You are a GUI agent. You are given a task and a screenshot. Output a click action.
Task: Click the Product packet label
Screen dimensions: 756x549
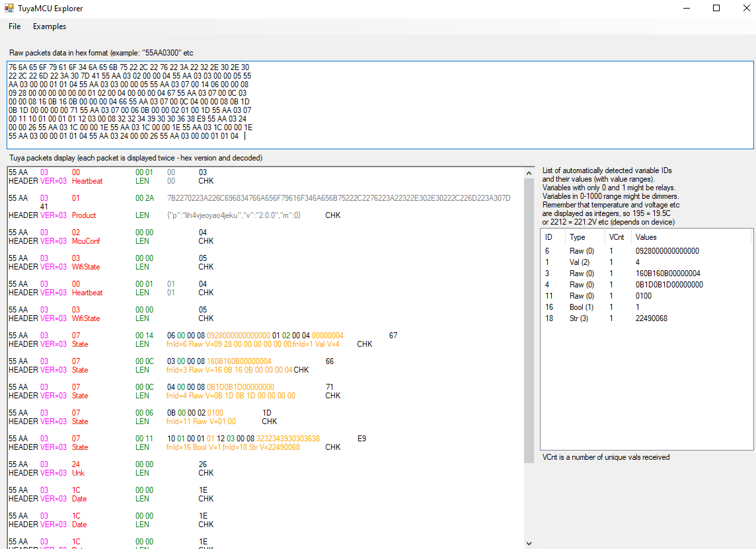[84, 215]
